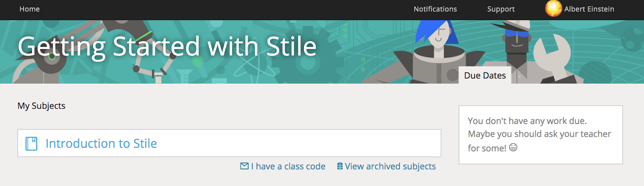Open the Support menu item
The width and height of the screenshot is (644, 186).
click(501, 9)
